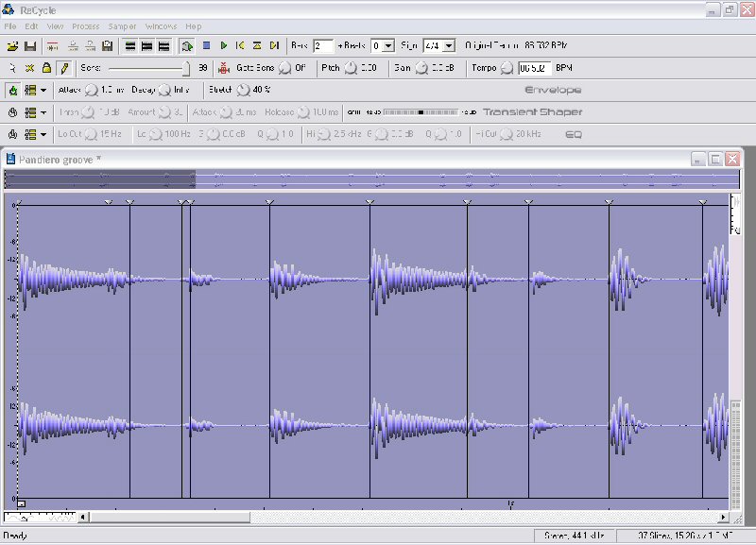Screen dimensions: 756x545
Task: Click the first slice marker above waveform
Action: pos(109,202)
